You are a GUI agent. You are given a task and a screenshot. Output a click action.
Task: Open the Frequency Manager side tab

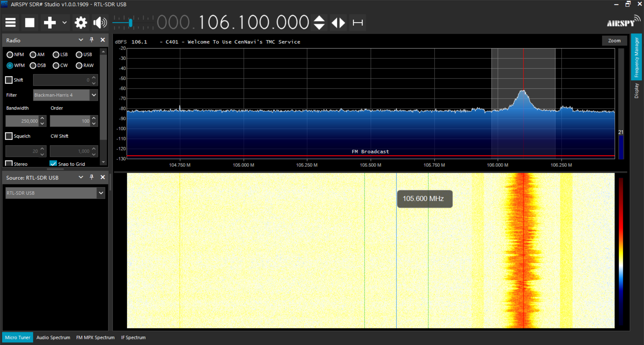tap(636, 57)
